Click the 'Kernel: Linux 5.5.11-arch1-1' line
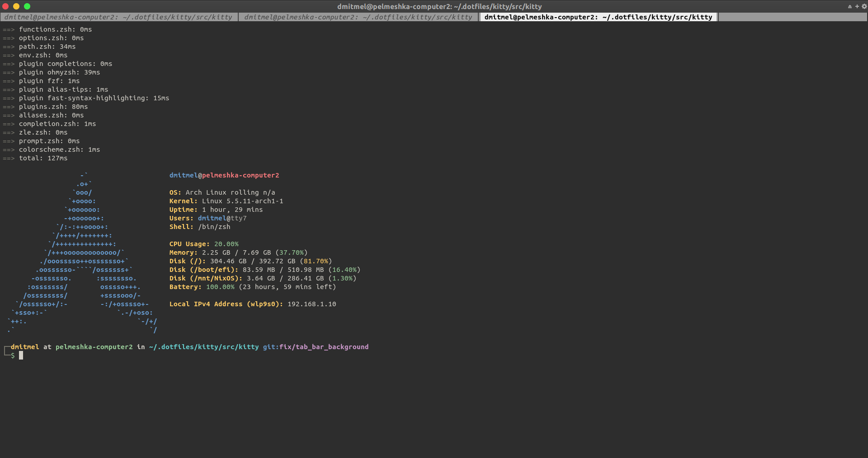This screenshot has height=458, width=868. (226, 201)
